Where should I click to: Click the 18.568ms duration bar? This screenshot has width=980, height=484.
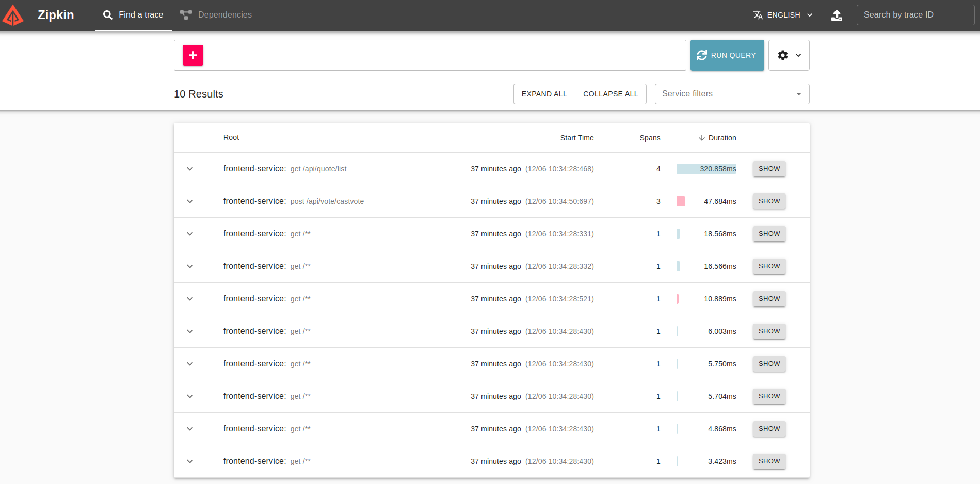point(679,234)
